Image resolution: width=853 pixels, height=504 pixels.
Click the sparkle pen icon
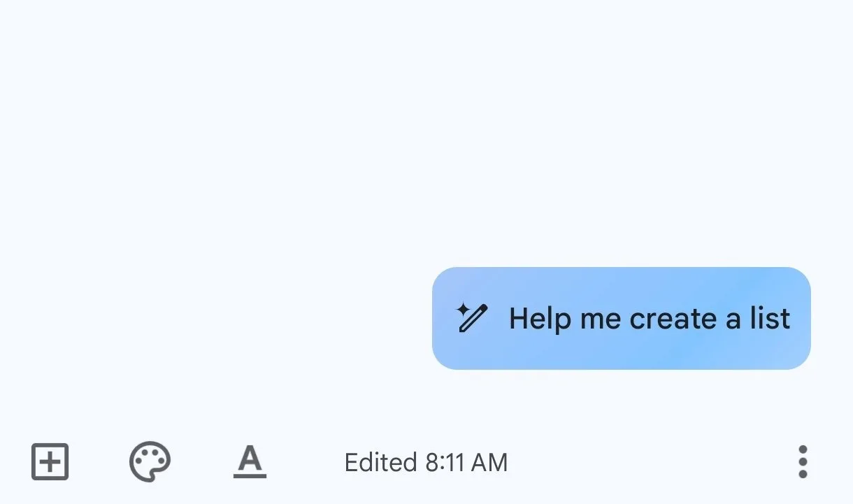click(x=471, y=318)
